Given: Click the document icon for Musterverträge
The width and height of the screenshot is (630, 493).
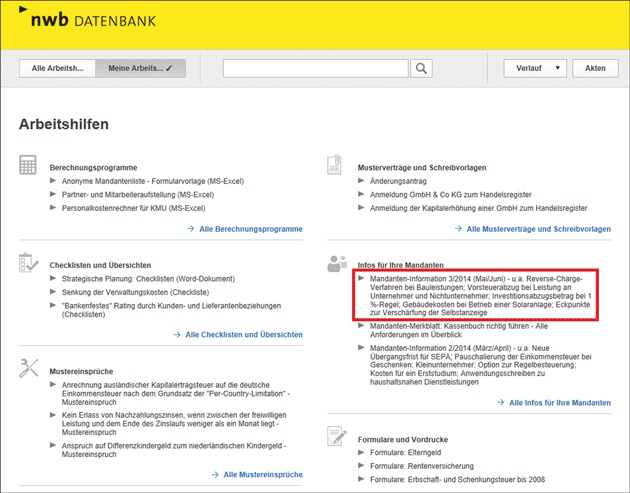Looking at the screenshot, I should click(x=336, y=165).
